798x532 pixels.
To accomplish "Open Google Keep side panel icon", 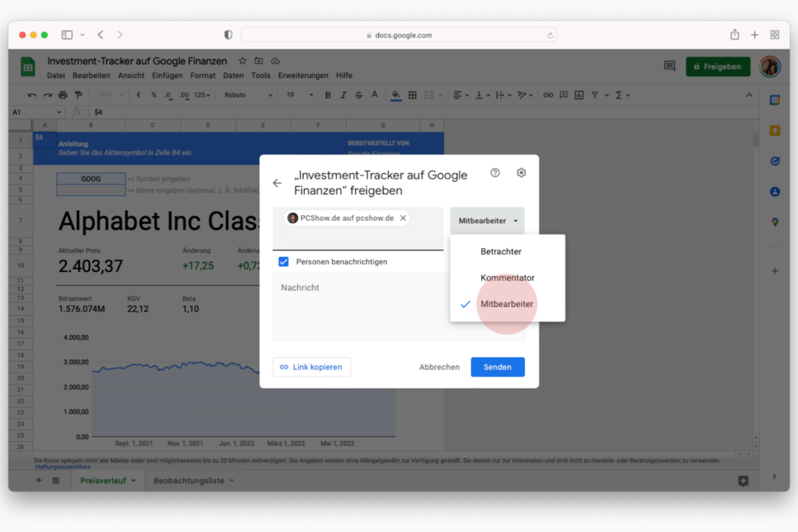I will coord(775,131).
